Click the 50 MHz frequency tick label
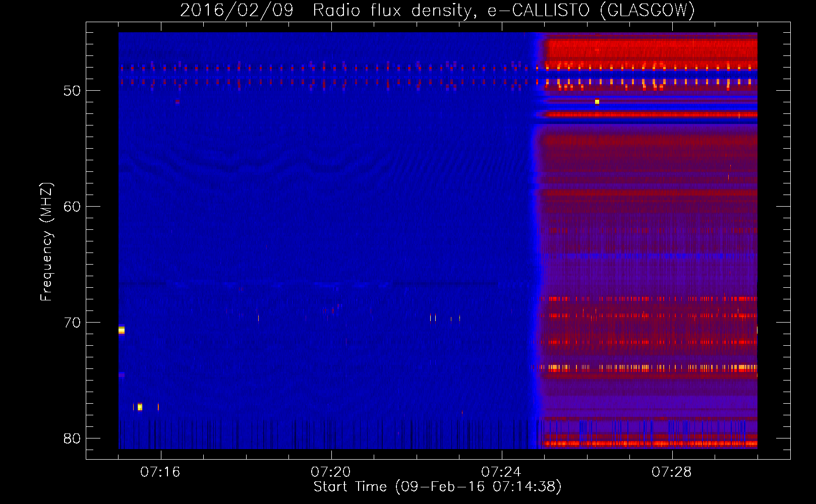 click(x=72, y=91)
